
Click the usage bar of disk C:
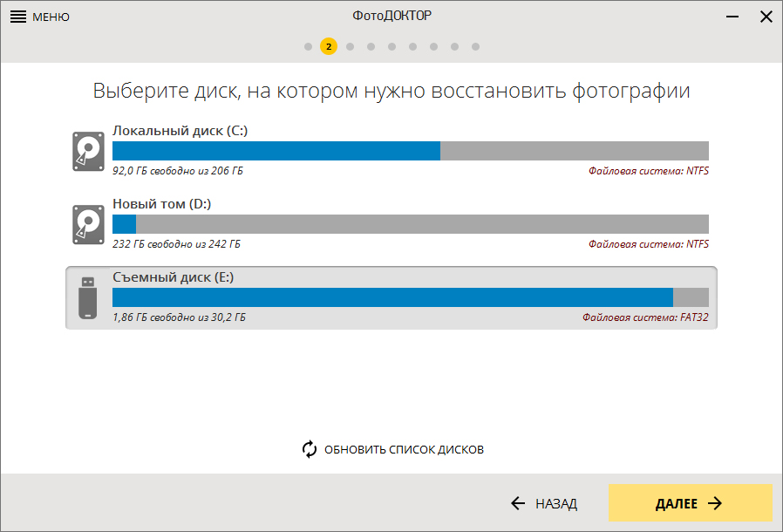[411, 151]
